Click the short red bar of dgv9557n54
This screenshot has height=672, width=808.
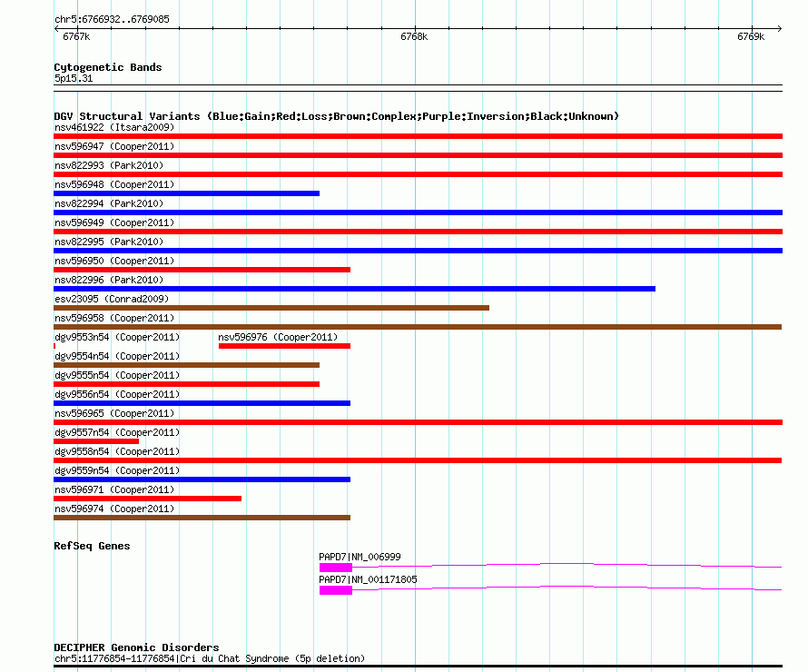click(x=96, y=441)
